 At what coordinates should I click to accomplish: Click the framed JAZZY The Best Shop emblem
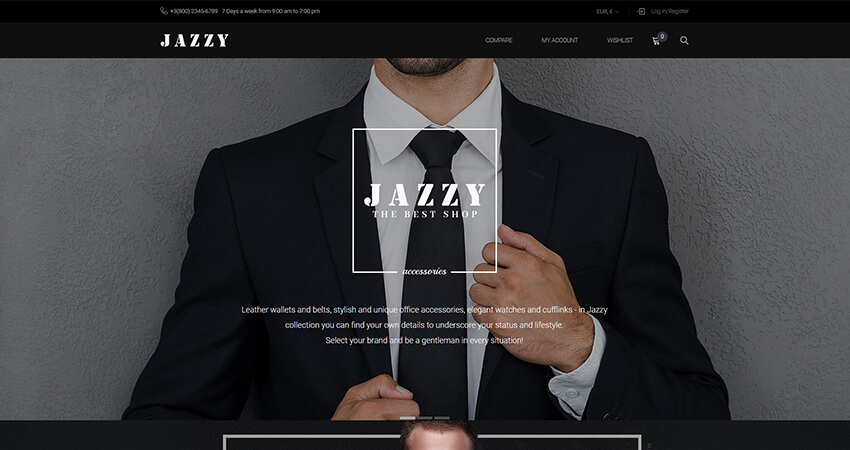click(x=424, y=201)
